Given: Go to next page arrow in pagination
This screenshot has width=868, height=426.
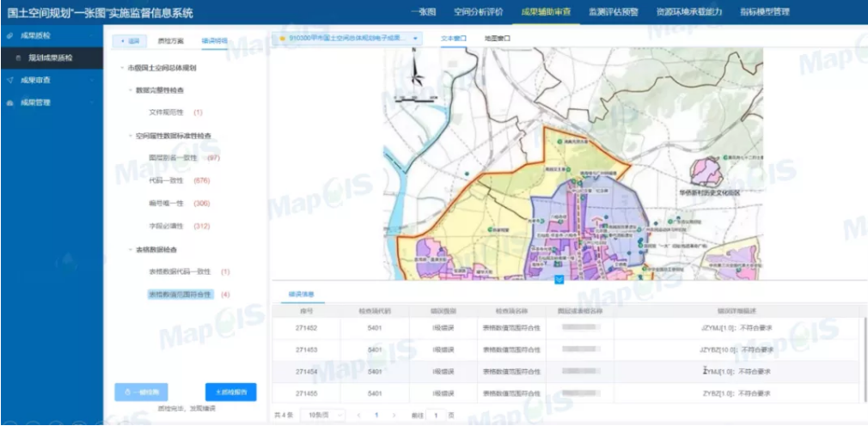Looking at the screenshot, I should coord(394,414).
